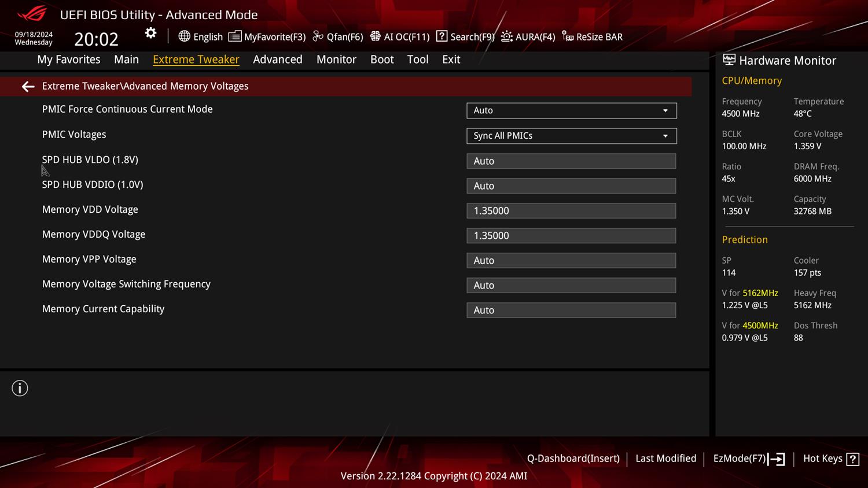868x488 pixels.
Task: Open Last Modified settings
Action: pyautogui.click(x=665, y=459)
